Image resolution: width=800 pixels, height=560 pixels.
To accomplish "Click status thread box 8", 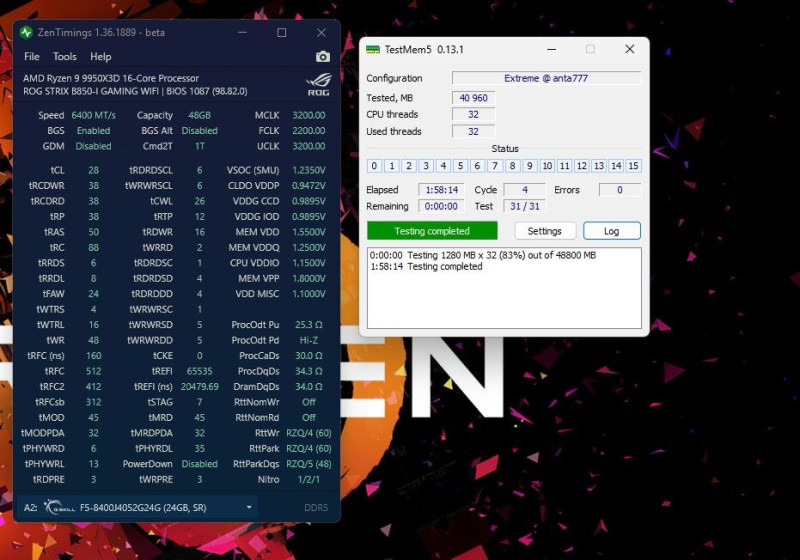I will pyautogui.click(x=512, y=166).
